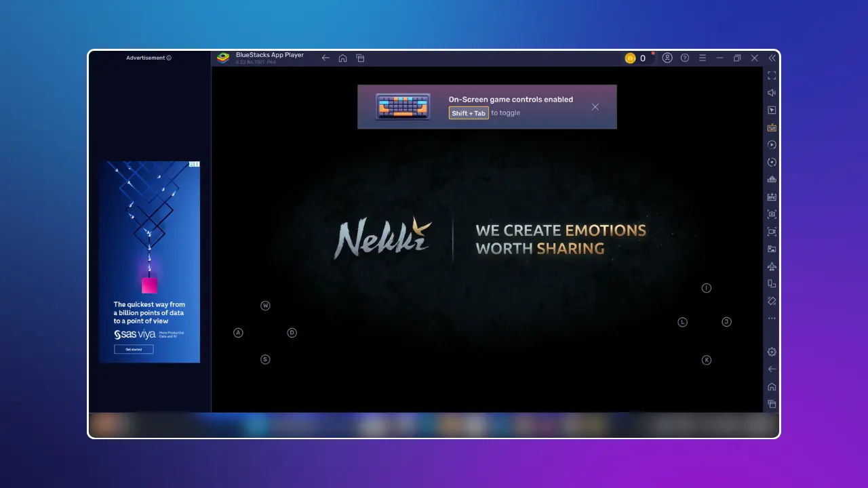The image size is (868, 488).
Task: Open the ad choices badge on the ad
Action: (194, 165)
